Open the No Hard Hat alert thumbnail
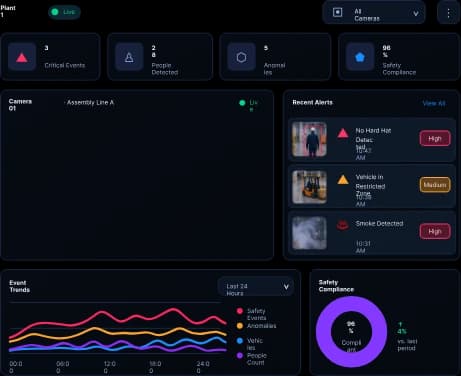461x376 pixels. (x=309, y=139)
